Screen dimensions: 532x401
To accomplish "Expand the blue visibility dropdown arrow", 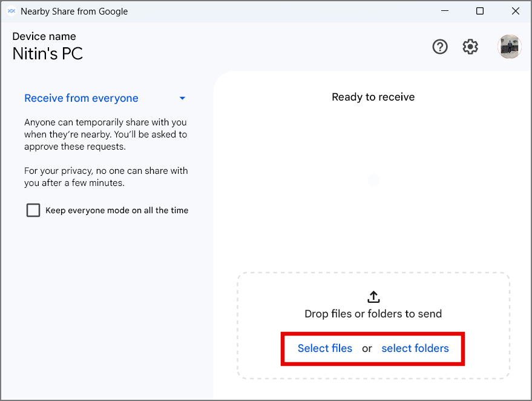I will pos(182,99).
